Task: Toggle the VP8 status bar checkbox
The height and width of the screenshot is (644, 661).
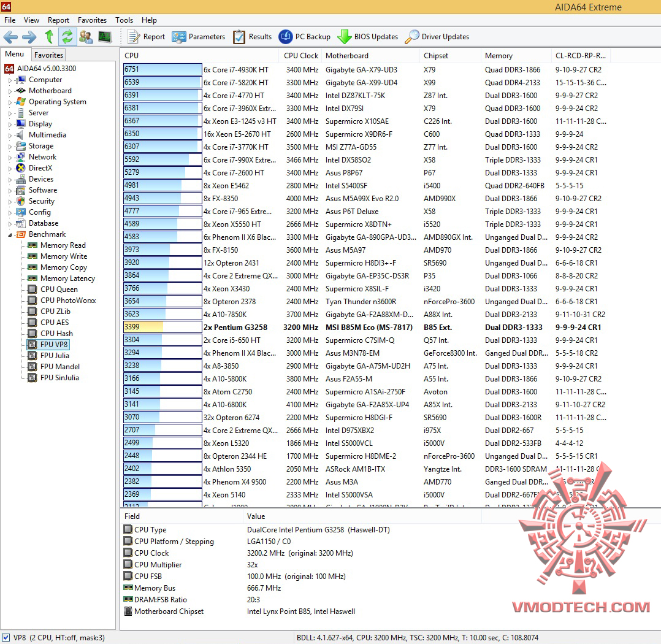Action: [x=6, y=638]
